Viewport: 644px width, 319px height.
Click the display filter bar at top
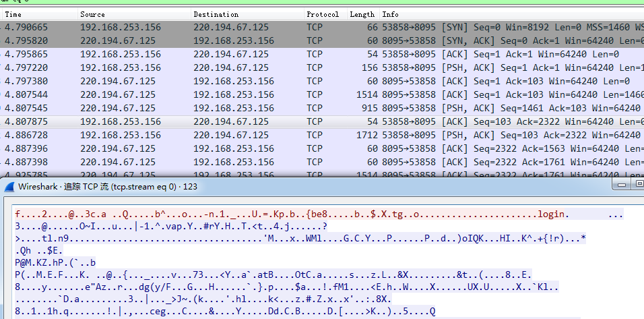pyautogui.click(x=269, y=2)
